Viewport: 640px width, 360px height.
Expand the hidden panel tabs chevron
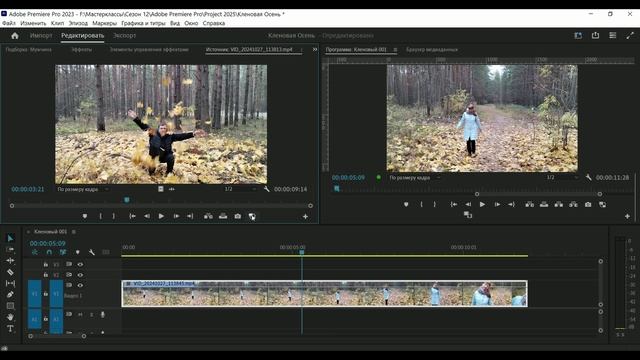pyautogui.click(x=315, y=49)
